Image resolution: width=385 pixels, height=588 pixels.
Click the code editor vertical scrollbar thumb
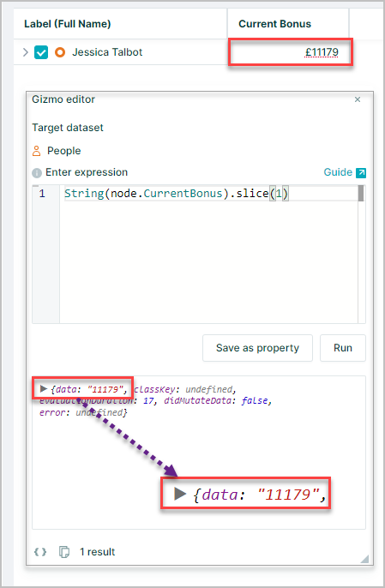tap(361, 194)
